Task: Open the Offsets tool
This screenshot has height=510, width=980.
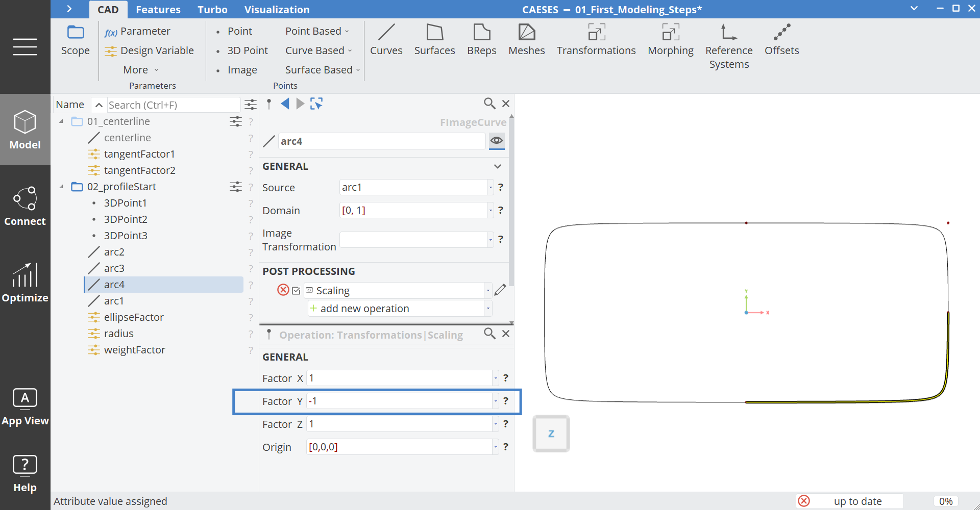Action: coord(781,40)
